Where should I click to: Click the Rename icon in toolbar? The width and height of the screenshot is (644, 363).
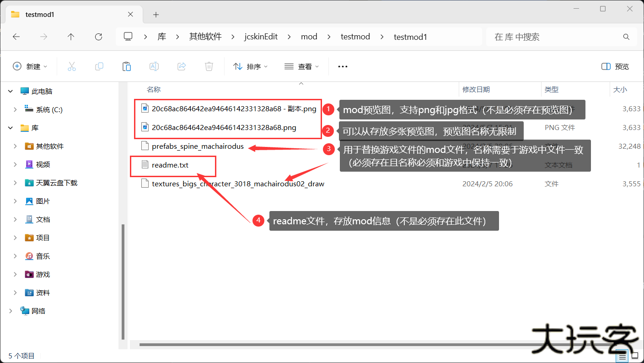(154, 66)
